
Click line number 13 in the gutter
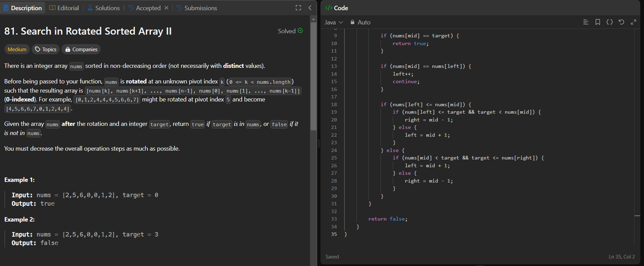pyautogui.click(x=334, y=66)
